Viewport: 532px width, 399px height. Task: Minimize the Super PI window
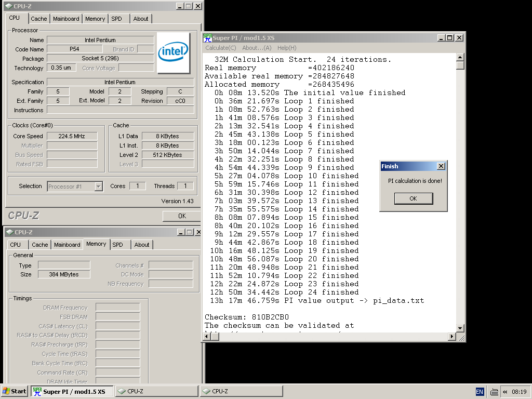[441, 37]
